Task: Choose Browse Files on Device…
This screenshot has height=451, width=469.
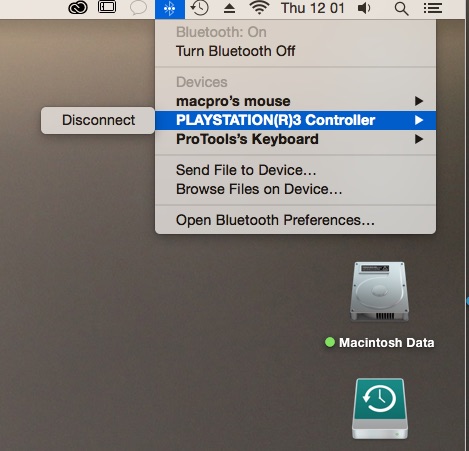Action: [x=295, y=189]
